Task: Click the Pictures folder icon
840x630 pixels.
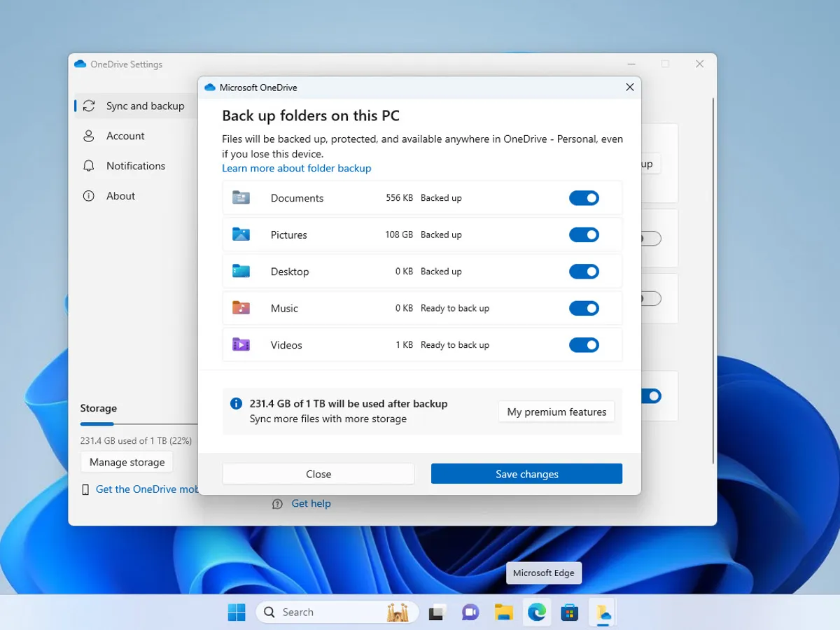Action: (241, 234)
